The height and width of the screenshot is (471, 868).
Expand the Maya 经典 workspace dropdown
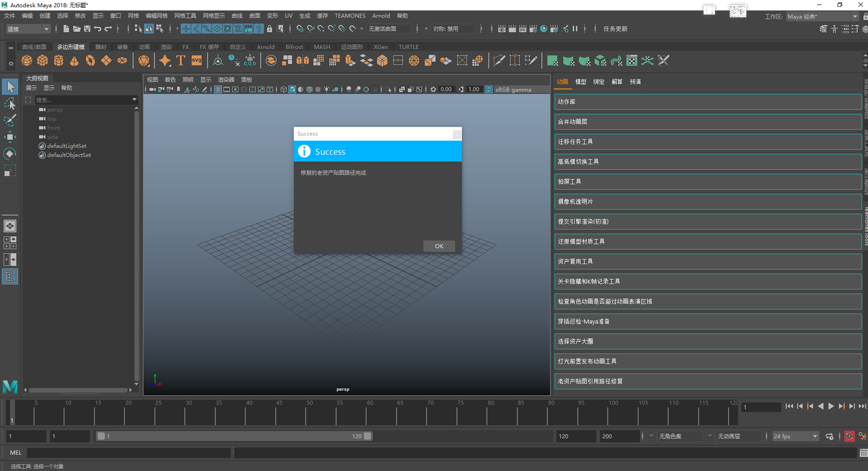[x=822, y=17]
